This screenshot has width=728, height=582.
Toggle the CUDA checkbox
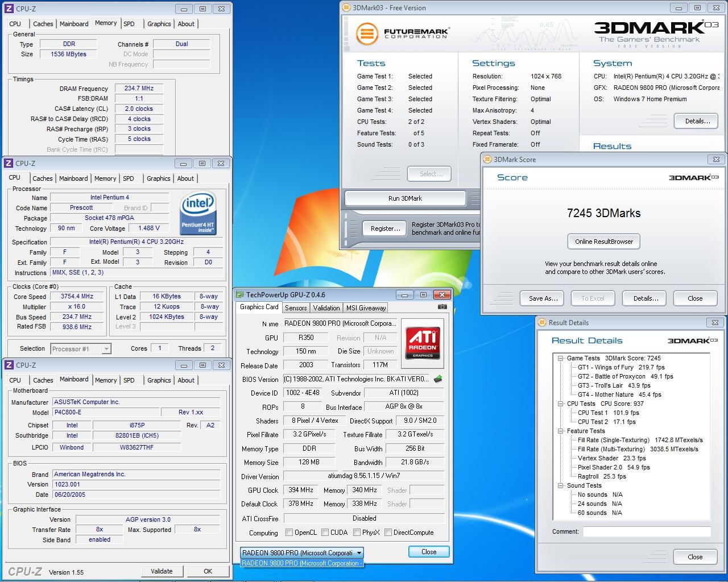click(x=325, y=533)
